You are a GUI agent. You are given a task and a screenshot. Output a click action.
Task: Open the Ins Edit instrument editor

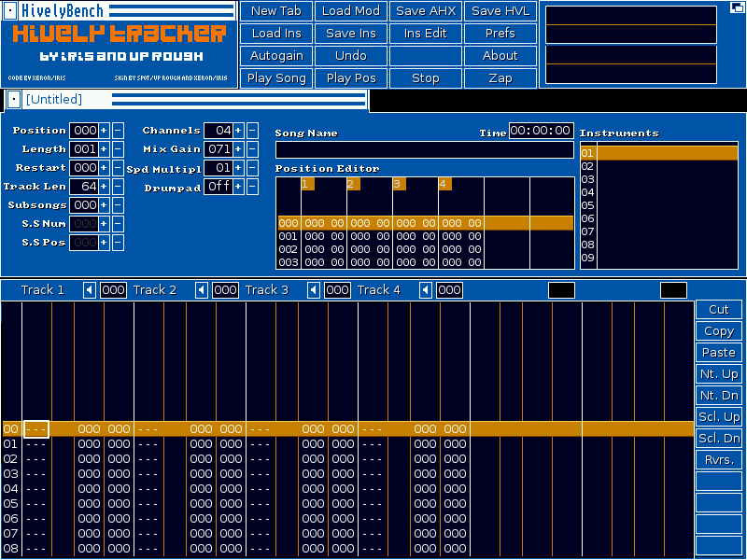coord(426,34)
